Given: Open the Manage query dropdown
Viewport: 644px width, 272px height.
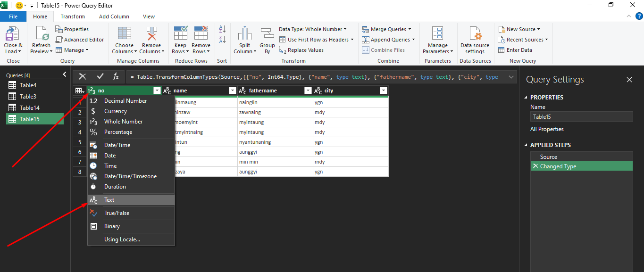Looking at the screenshot, I should click(72, 50).
